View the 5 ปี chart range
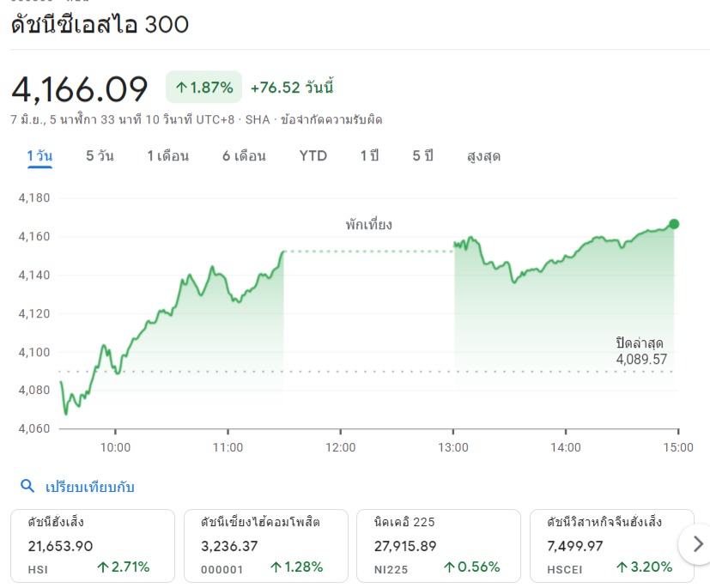The image size is (710, 588). 422,155
